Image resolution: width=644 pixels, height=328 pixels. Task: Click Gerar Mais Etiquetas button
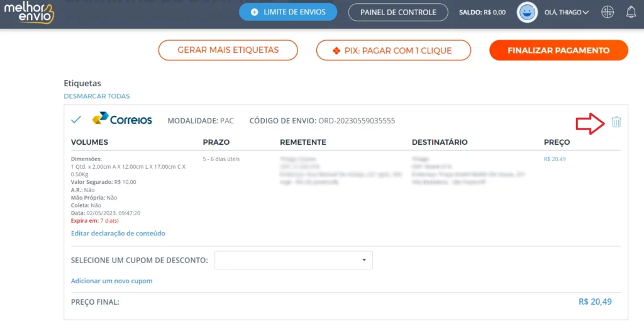point(228,50)
